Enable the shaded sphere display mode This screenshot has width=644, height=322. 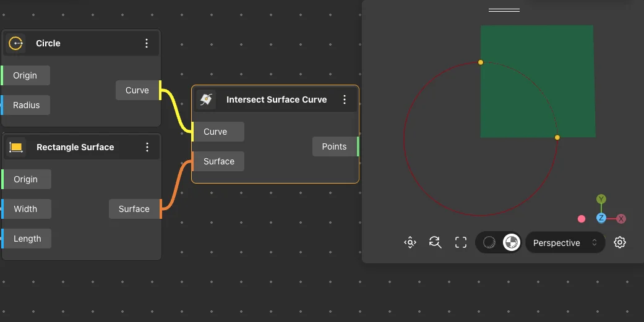[489, 243]
